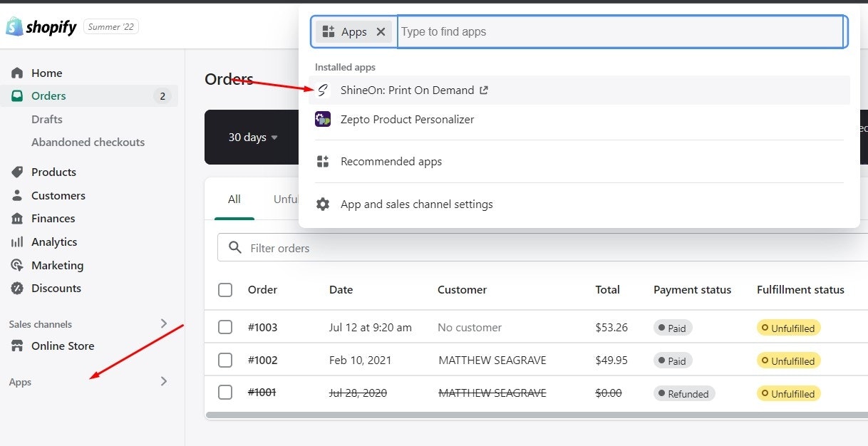Click the Orders count badge showing 2
The height and width of the screenshot is (446, 868).
click(162, 96)
